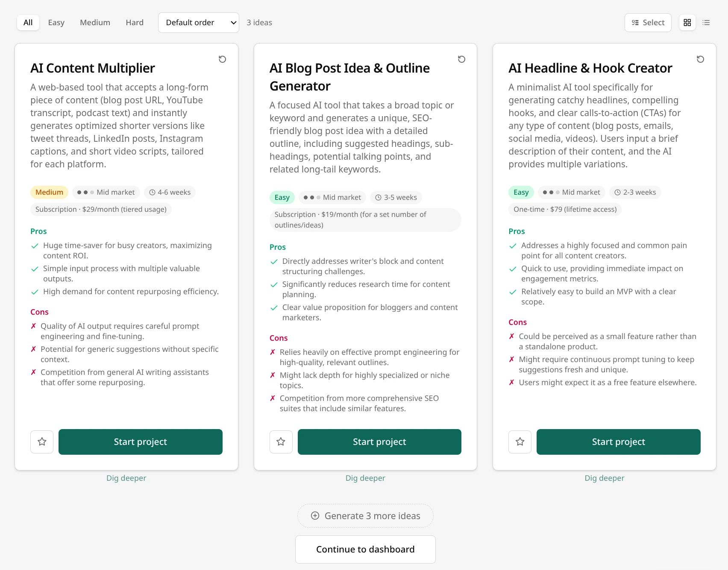Image resolution: width=728 pixels, height=570 pixels.
Task: Filter ideas by Easy difficulty
Action: coord(56,22)
